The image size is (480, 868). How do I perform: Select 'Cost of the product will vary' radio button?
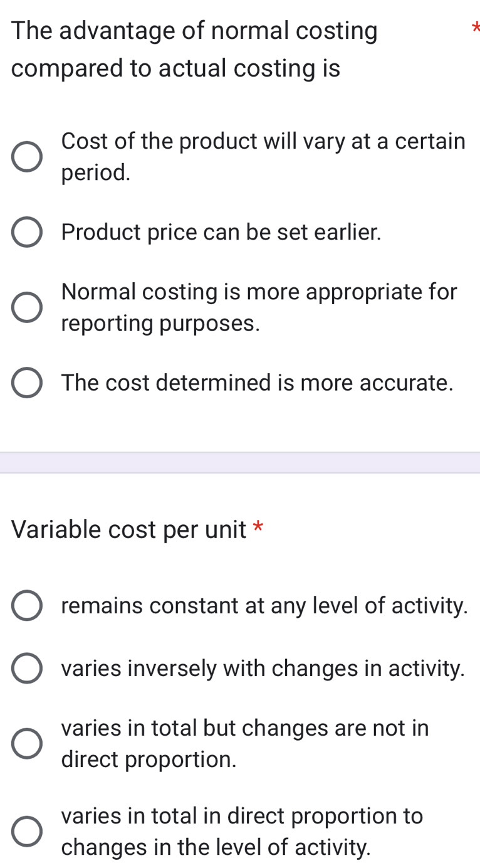click(28, 157)
